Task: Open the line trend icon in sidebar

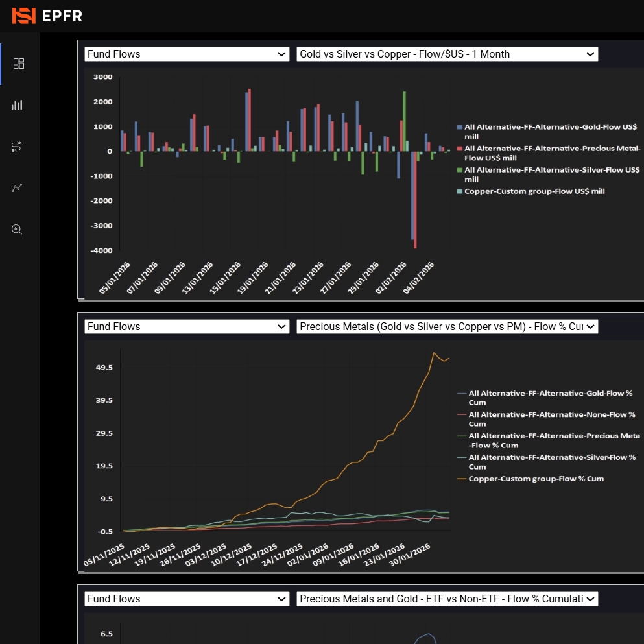Action: coord(18,188)
